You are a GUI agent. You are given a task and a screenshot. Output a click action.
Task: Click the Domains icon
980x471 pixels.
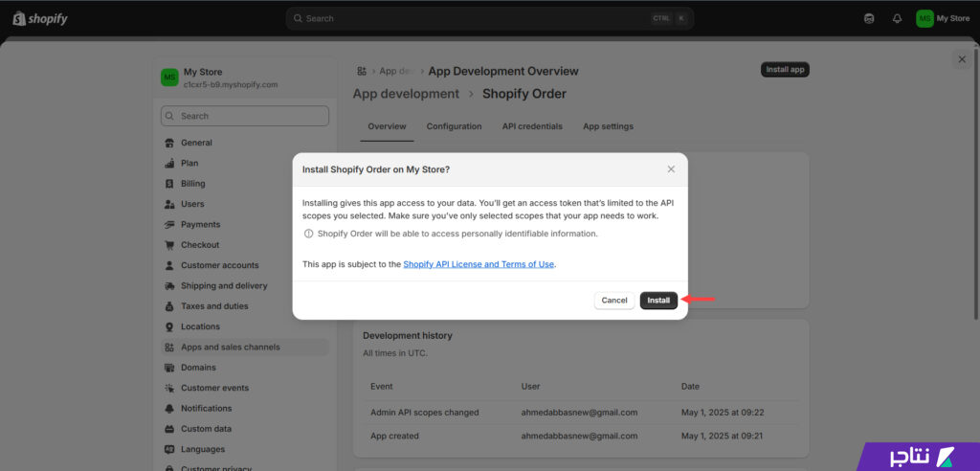[x=169, y=368]
